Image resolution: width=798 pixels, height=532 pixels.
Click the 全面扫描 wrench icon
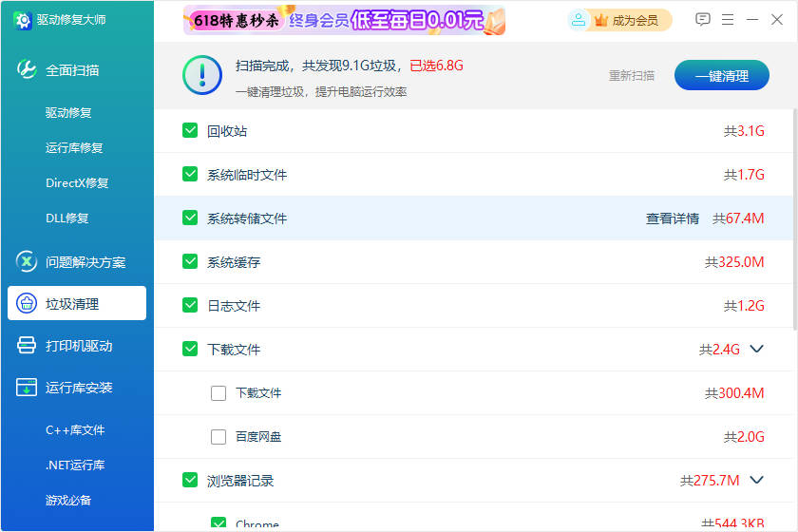[x=27, y=69]
